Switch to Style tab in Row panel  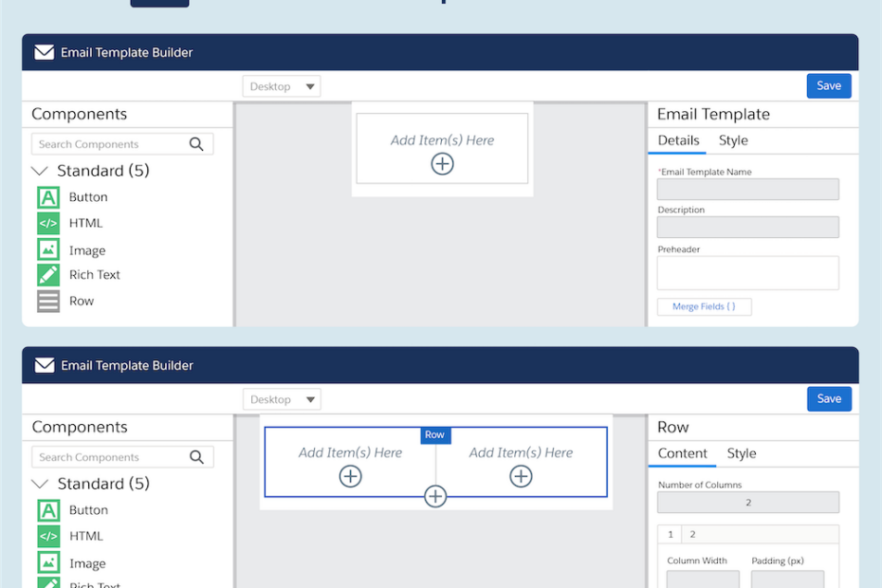[742, 453]
